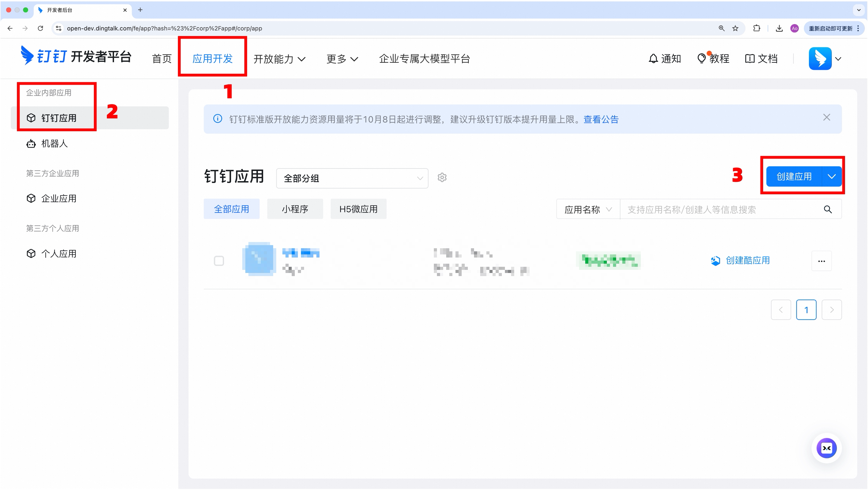Select the checkbox on the app row
Image resolution: width=868 pixels, height=490 pixels.
219,261
